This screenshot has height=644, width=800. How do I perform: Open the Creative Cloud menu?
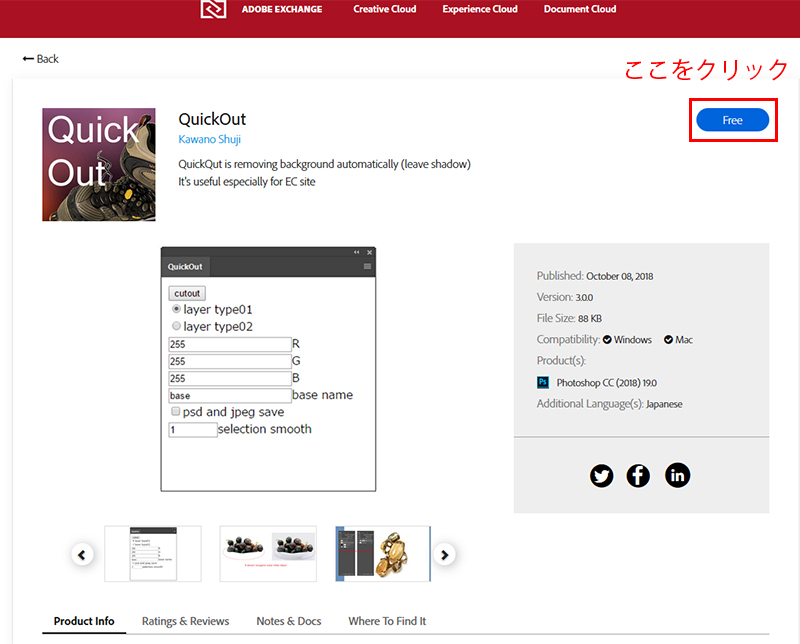coord(385,9)
